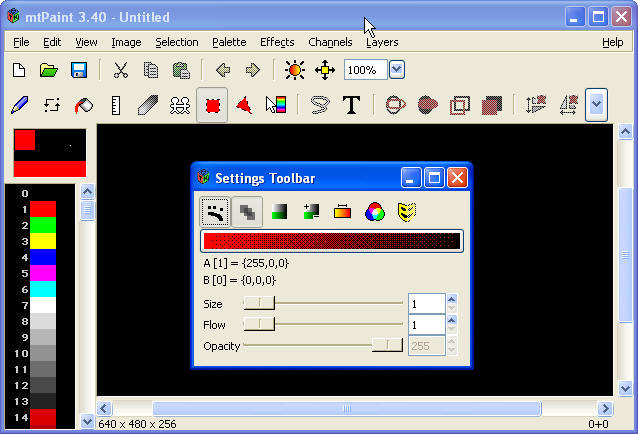
Task: Pick magenta palette colour 5
Action: pyautogui.click(x=43, y=273)
